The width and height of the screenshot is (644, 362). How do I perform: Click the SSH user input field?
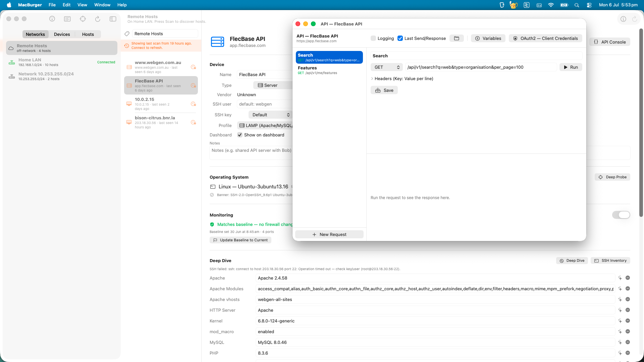point(265,104)
